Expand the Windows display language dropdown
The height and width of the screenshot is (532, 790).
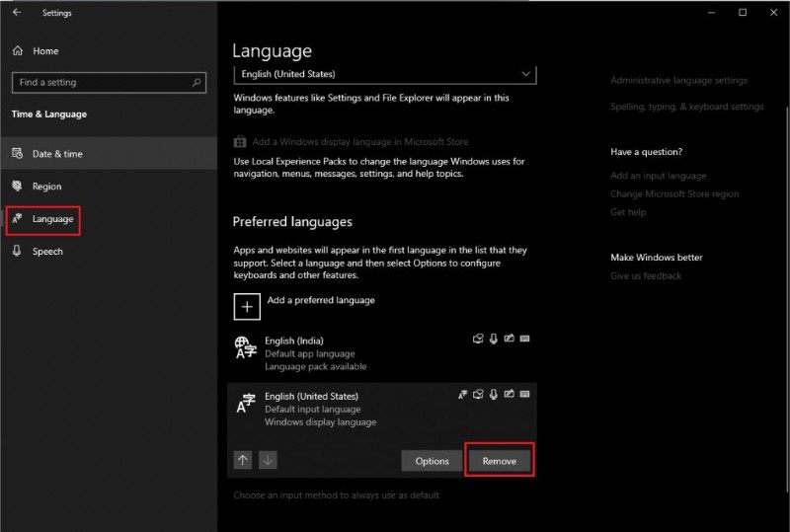coord(385,75)
